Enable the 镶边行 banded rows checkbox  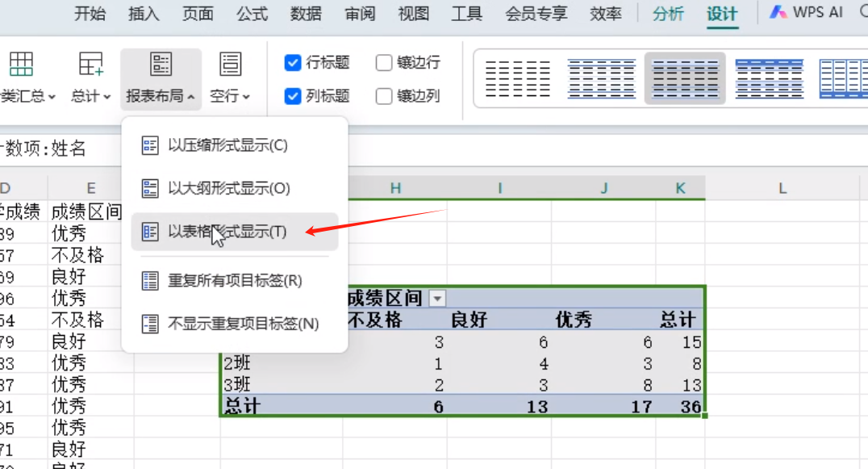(384, 63)
